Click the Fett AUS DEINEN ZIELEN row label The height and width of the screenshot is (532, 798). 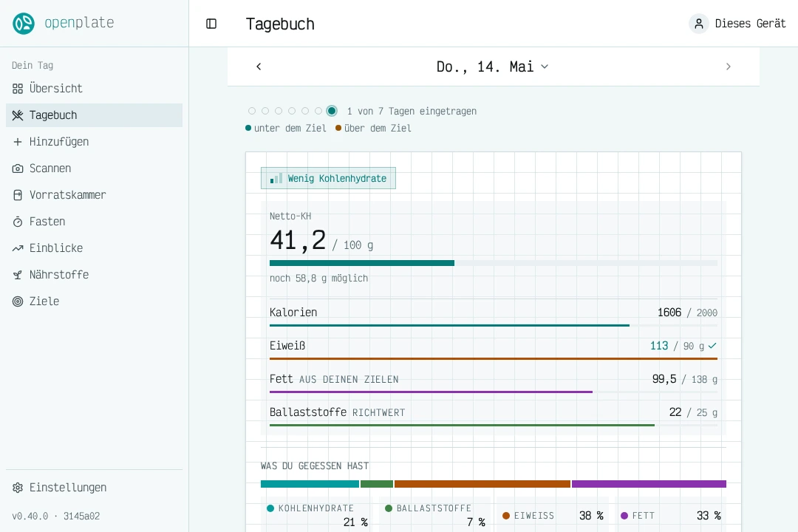point(334,379)
